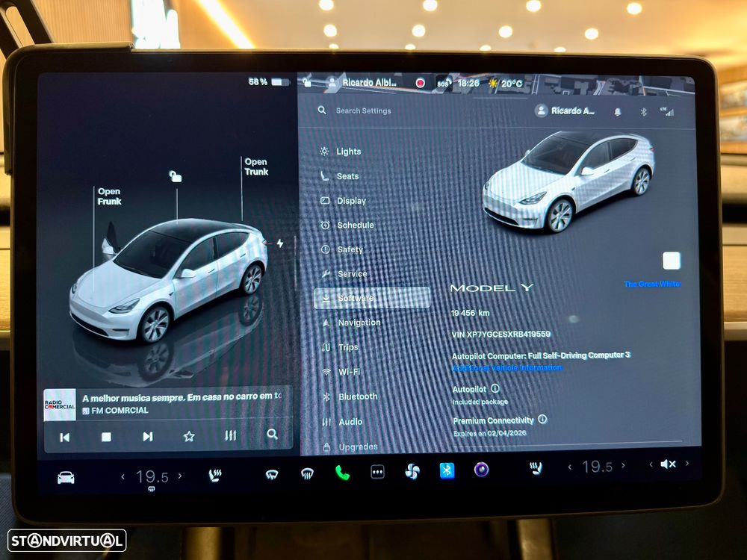Viewport: 747px width, 560px height.
Task: Unmute using the muted speaker icon
Action: (668, 464)
